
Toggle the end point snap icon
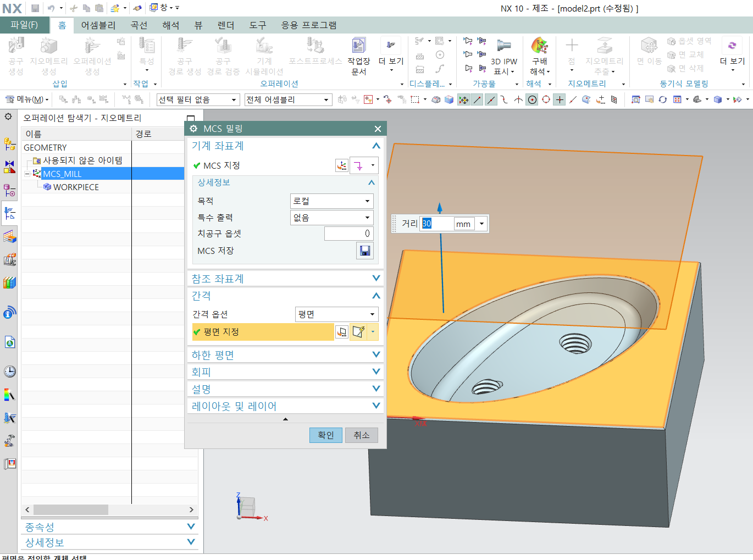pos(477,99)
